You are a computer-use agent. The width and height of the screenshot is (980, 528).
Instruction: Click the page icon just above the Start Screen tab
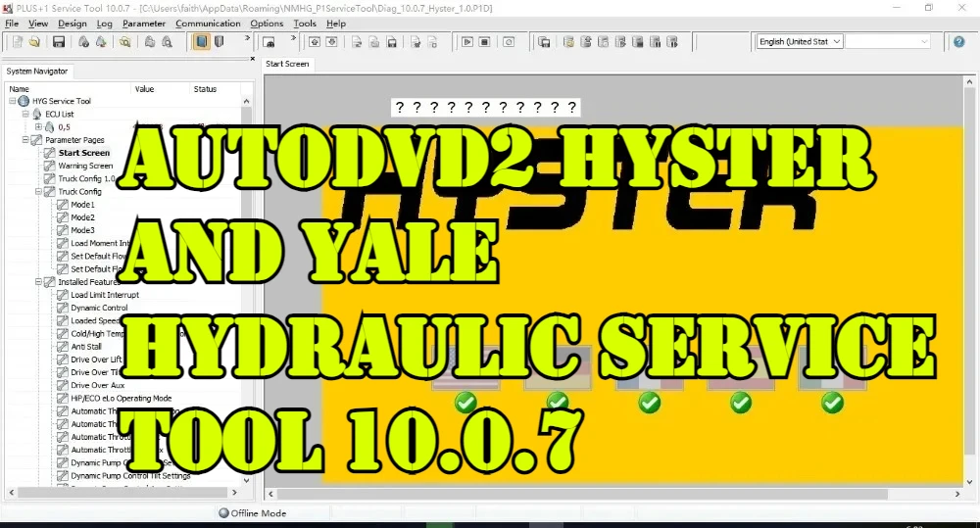(x=269, y=42)
